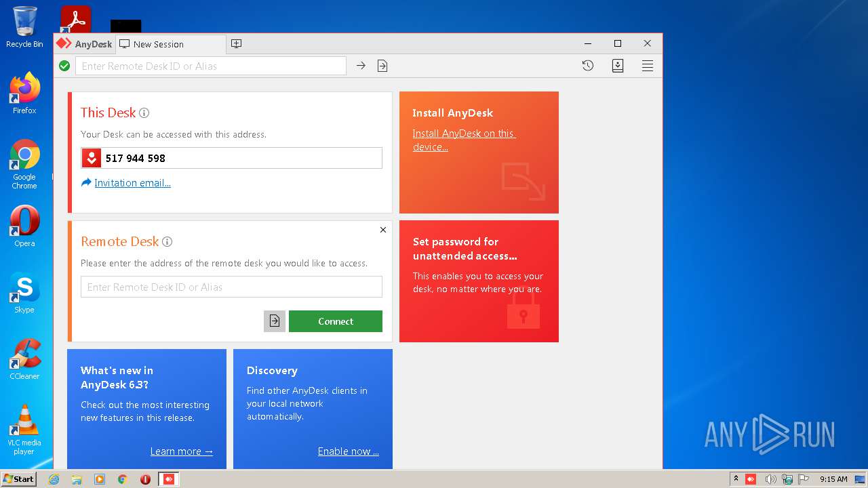Close the Remote Desk panel
Image resolution: width=868 pixels, height=488 pixels.
(x=383, y=230)
